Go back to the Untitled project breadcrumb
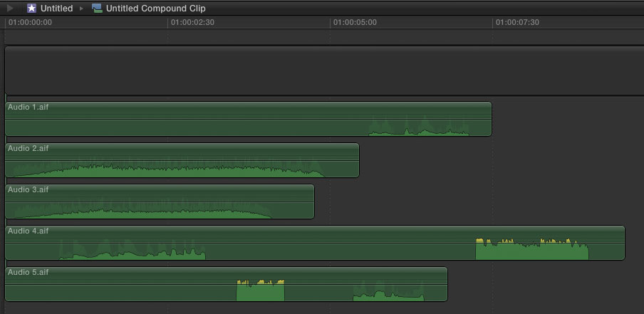644x314 pixels. (56, 9)
